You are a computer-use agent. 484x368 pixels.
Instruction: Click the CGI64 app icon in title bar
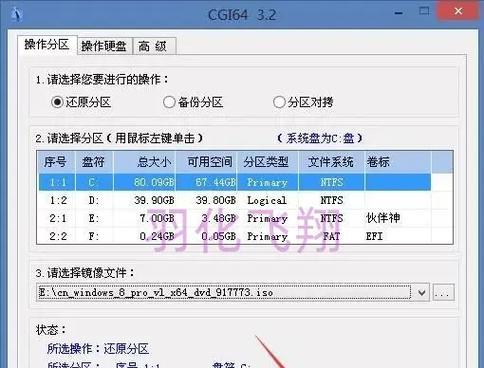click(x=17, y=15)
